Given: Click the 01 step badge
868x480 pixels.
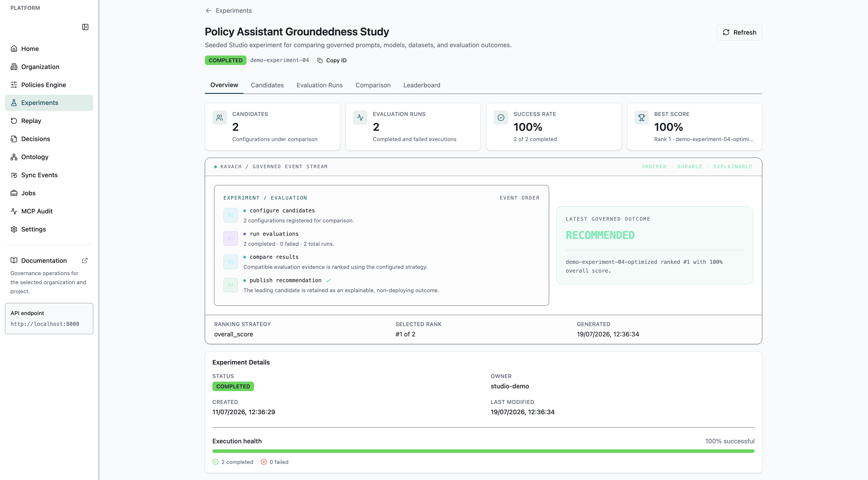Looking at the screenshot, I should click(230, 215).
